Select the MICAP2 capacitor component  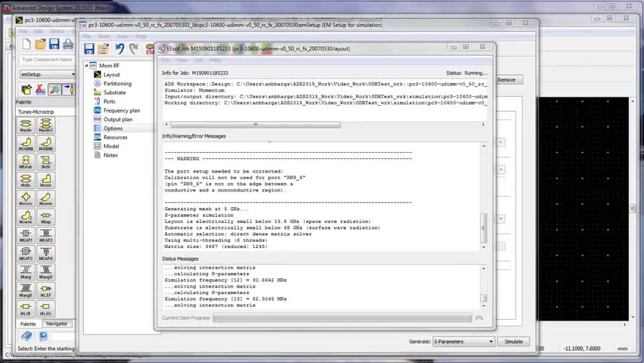click(45, 235)
